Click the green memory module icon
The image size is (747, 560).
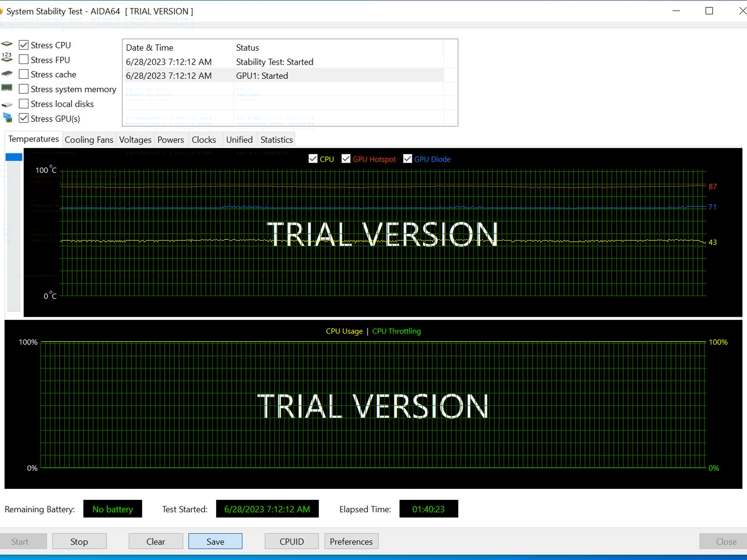pos(7,88)
